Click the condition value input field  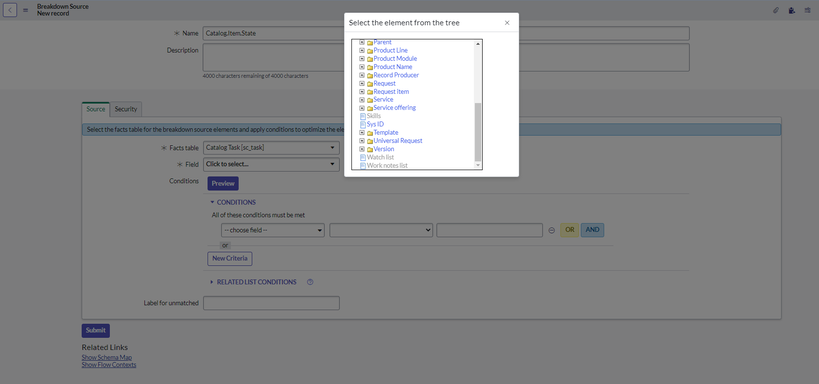click(x=489, y=230)
